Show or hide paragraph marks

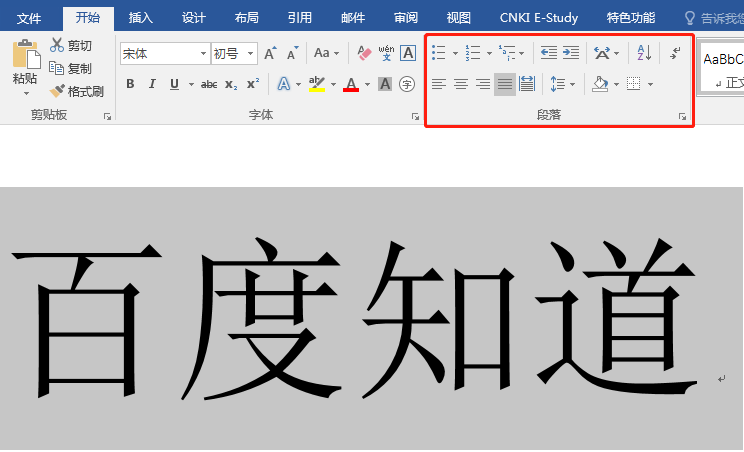tap(675, 53)
